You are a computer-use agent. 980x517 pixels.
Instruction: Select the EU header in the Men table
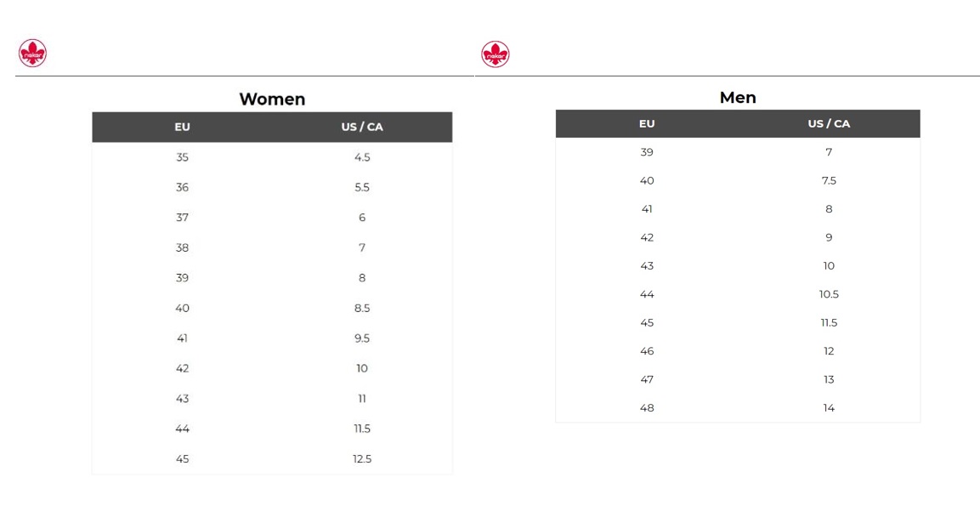pyautogui.click(x=647, y=124)
